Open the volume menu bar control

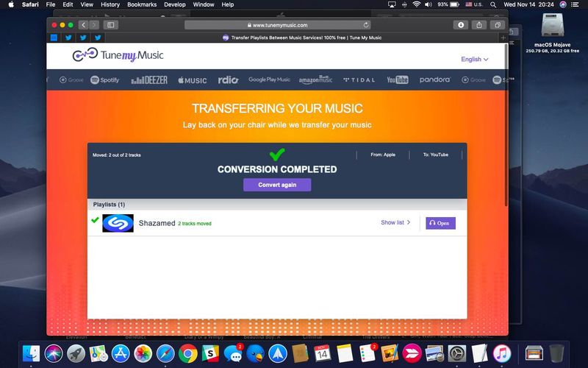[429, 4]
